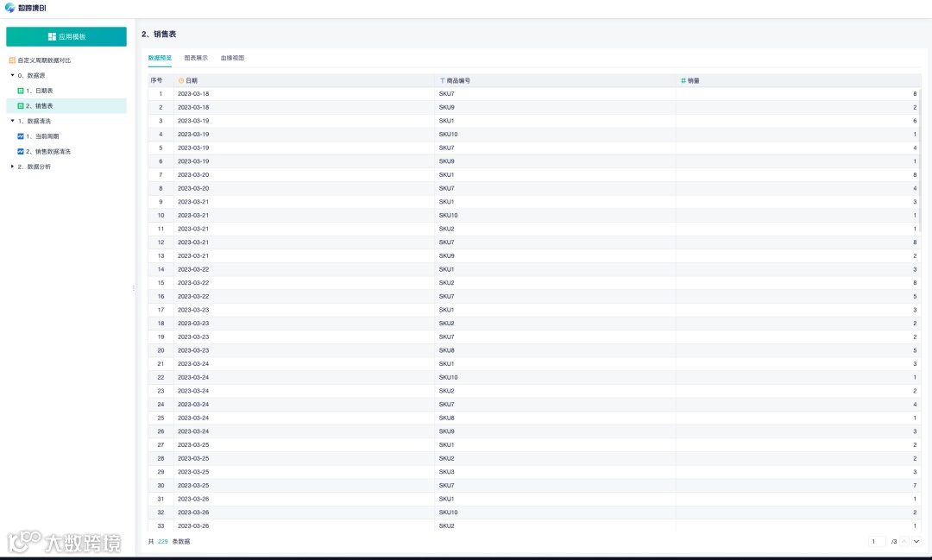Click the orange icon beside 自定义周期数据对比

(12, 60)
